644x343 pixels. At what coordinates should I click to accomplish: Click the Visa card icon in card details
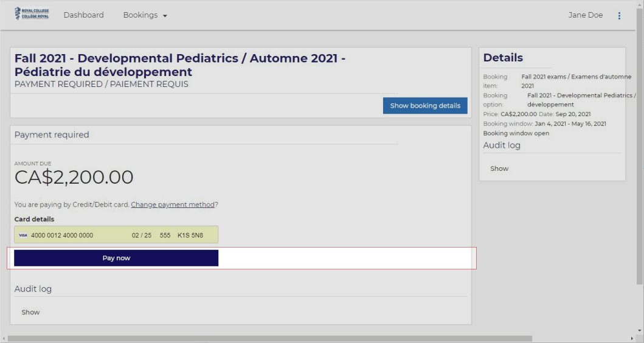23,235
